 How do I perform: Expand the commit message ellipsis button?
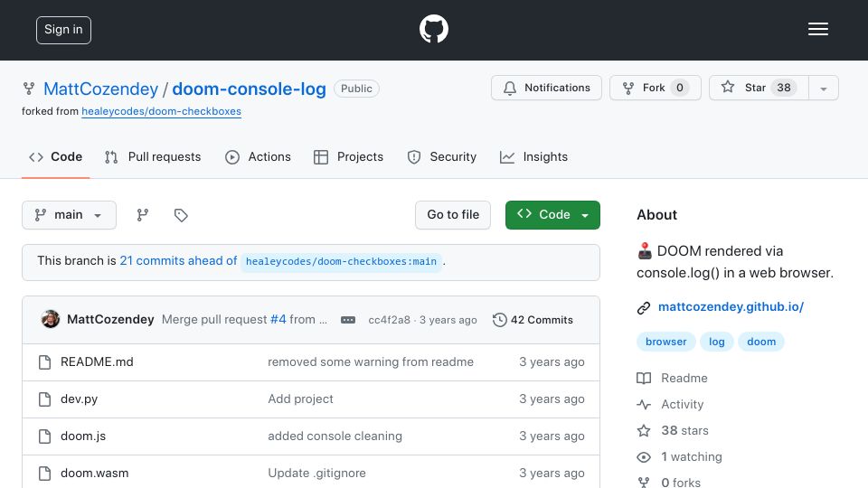[347, 320]
